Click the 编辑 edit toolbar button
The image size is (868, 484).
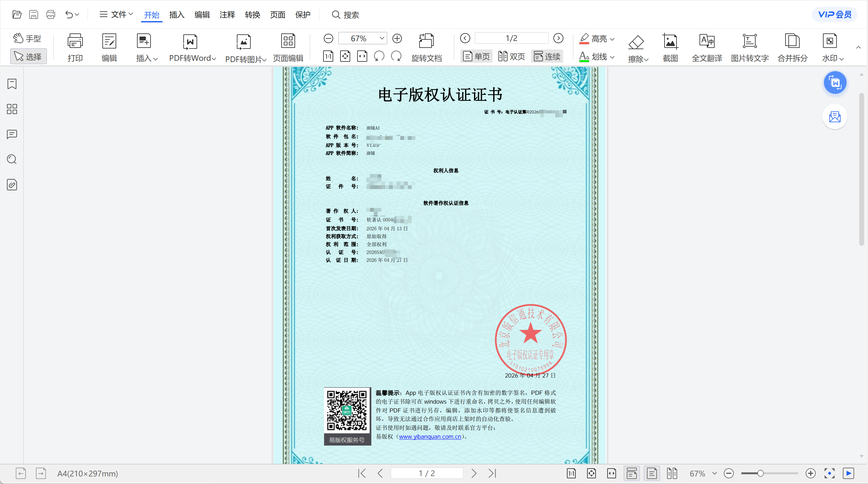pos(109,48)
